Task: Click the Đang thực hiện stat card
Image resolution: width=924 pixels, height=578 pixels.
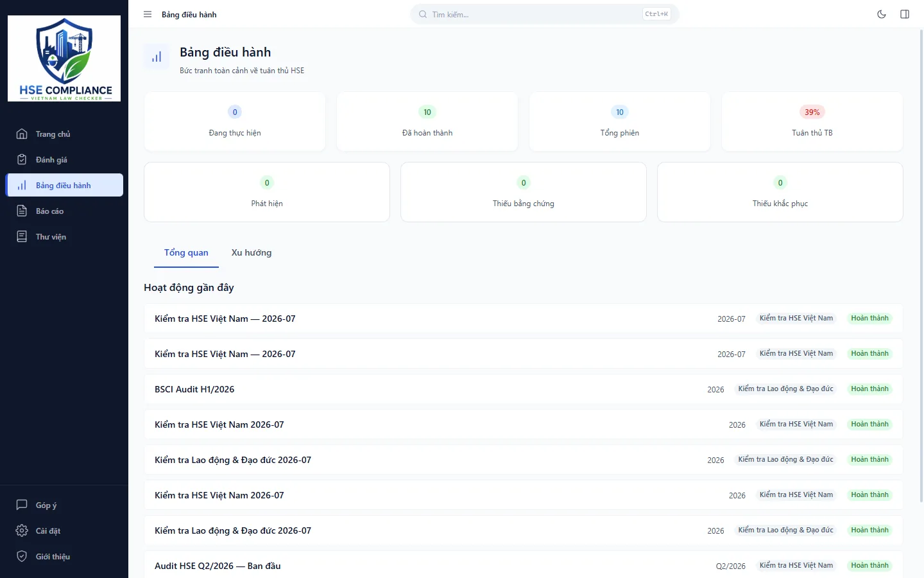Action: coord(235,122)
